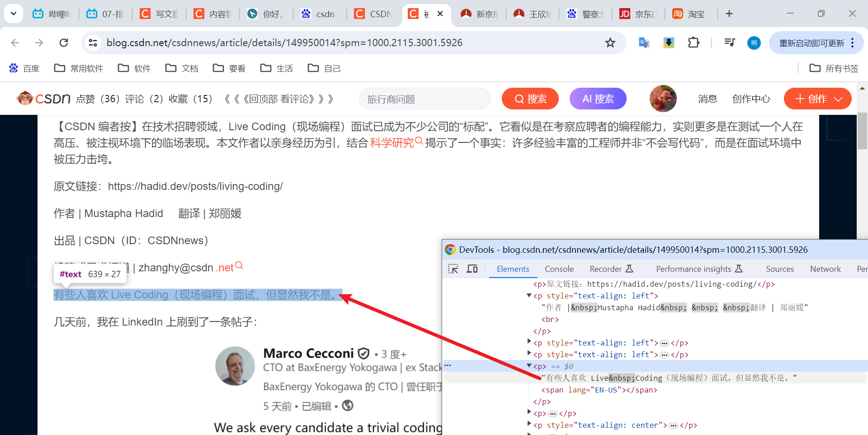The height and width of the screenshot is (435, 868).
Task: Click the search icon next to .net
Action: (240, 265)
